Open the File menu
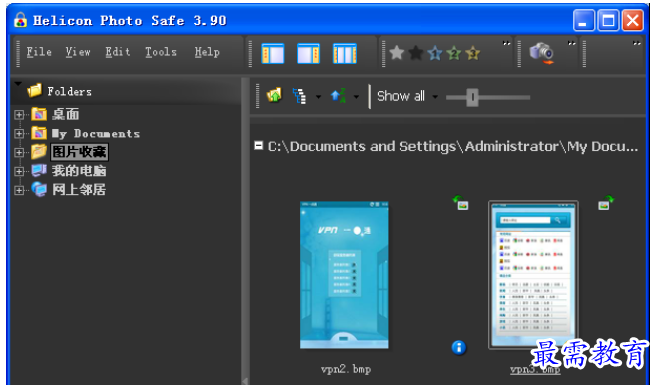655x385 pixels. [x=39, y=52]
